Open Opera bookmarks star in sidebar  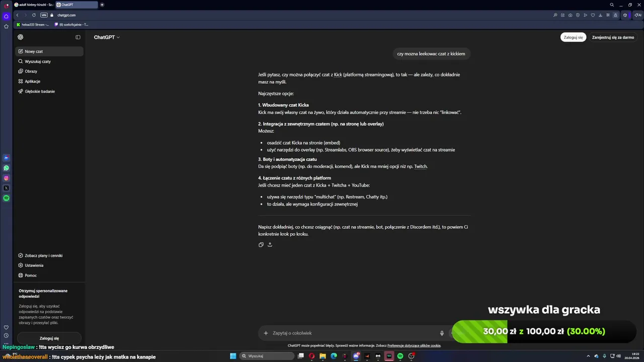click(6, 26)
